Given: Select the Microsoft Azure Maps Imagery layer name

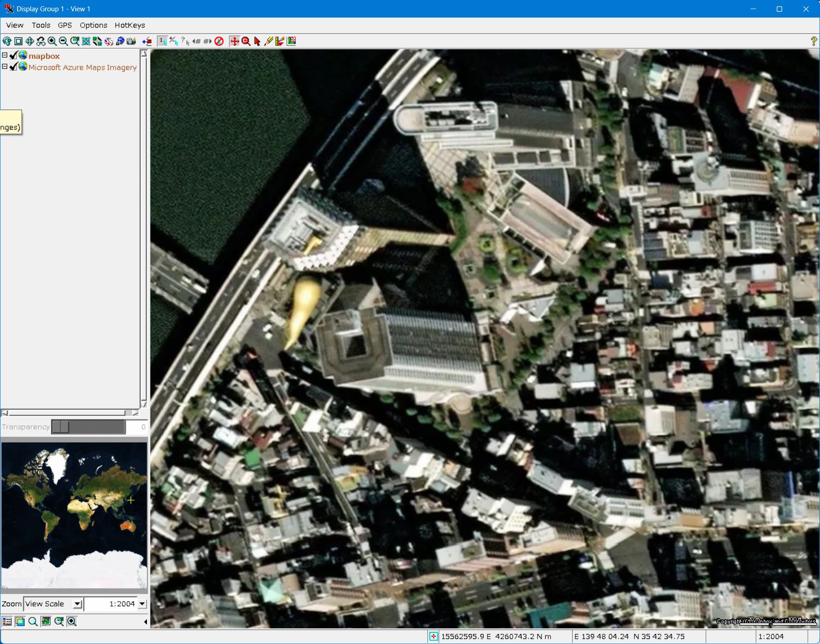Looking at the screenshot, I should (x=82, y=67).
